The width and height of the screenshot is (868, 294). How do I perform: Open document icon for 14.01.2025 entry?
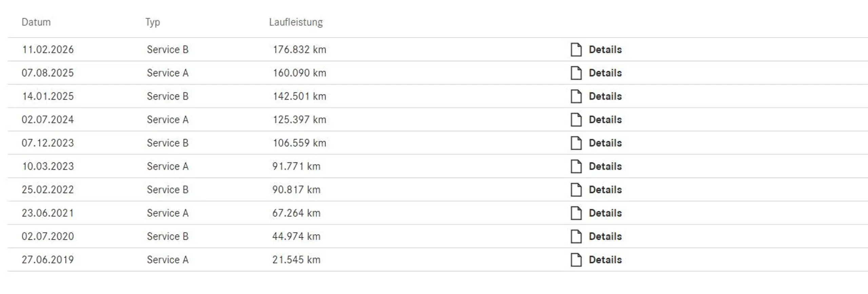576,96
